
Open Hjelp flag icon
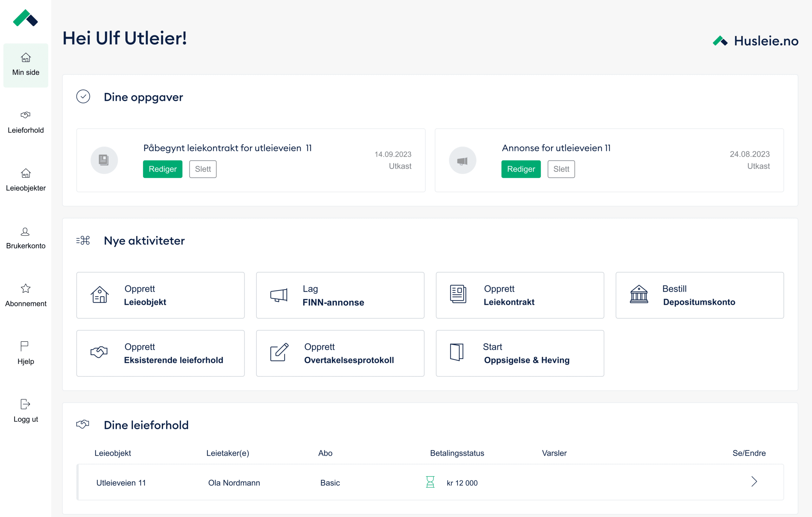tap(24, 346)
